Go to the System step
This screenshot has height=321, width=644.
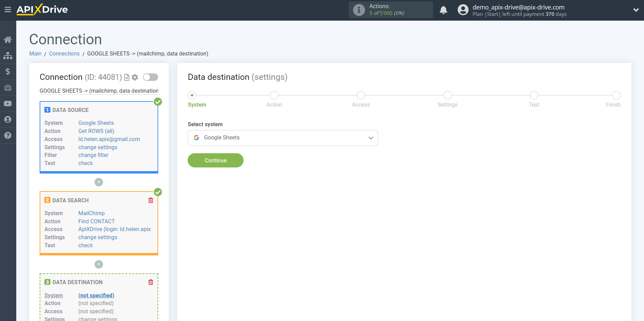pos(192,95)
